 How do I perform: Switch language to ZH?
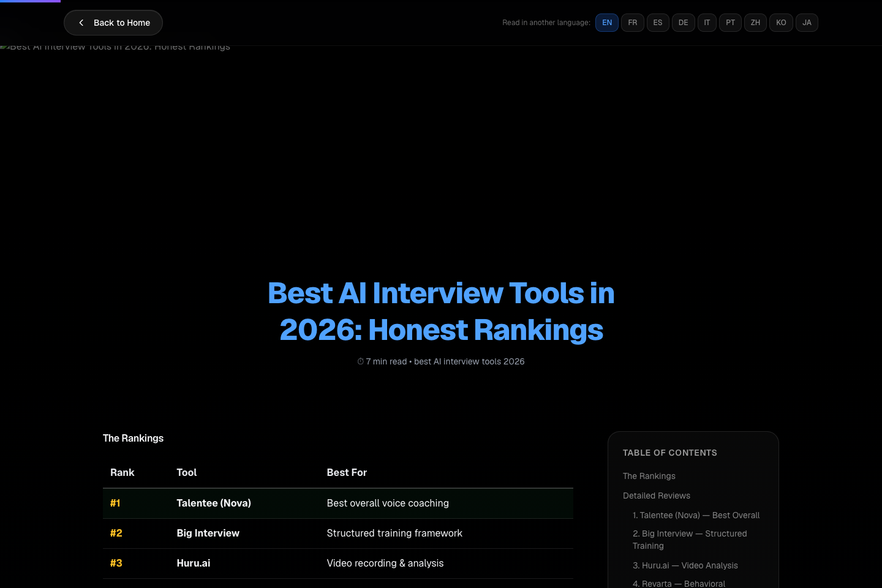(755, 23)
